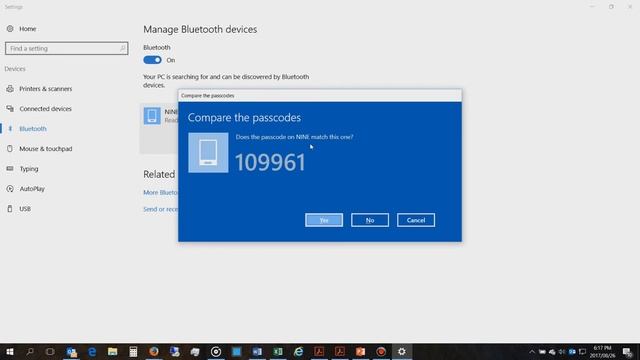Launch Internet Explorer from taskbar
Screen dimensions: 640x360
tap(298, 351)
